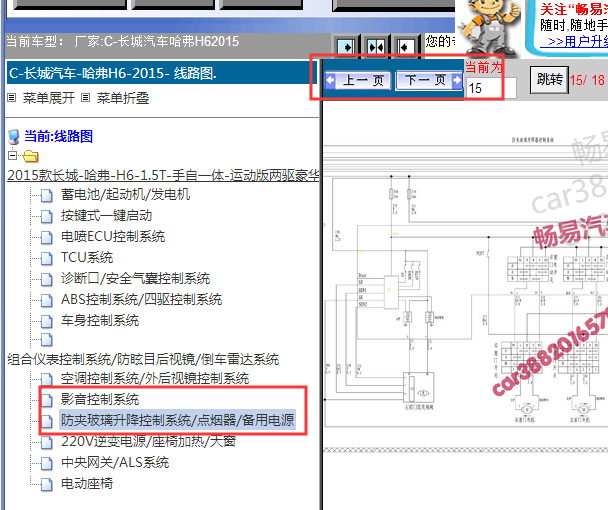Click the page number input field
Screen dimensions: 608x510
491,88
